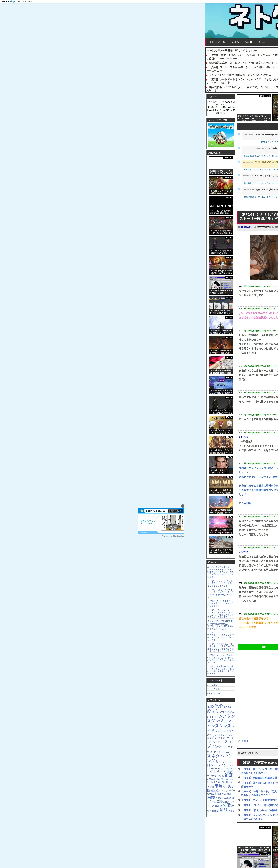Open the About menu tab
This screenshot has width=278, height=868.
click(x=263, y=42)
